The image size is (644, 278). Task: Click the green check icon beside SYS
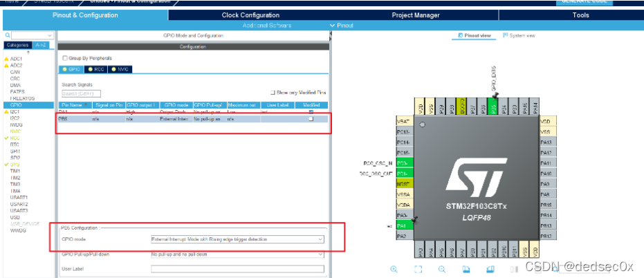(x=7, y=165)
